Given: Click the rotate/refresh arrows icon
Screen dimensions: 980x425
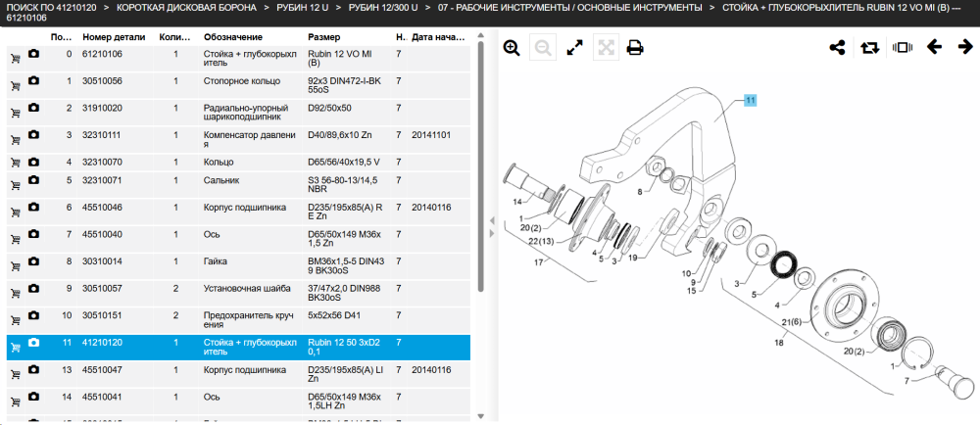Looking at the screenshot, I should coord(869,47).
